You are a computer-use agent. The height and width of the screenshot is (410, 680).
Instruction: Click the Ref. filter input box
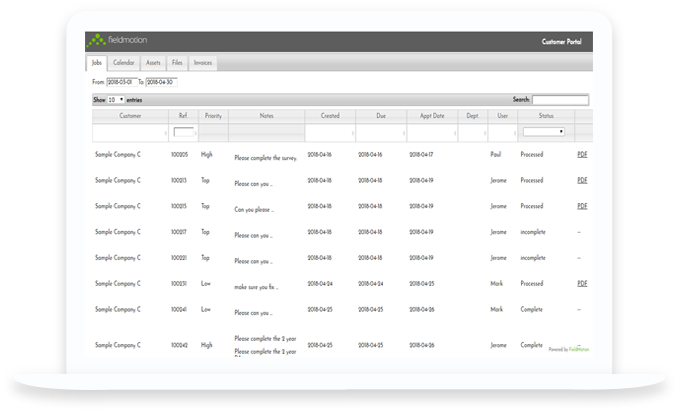(x=183, y=132)
